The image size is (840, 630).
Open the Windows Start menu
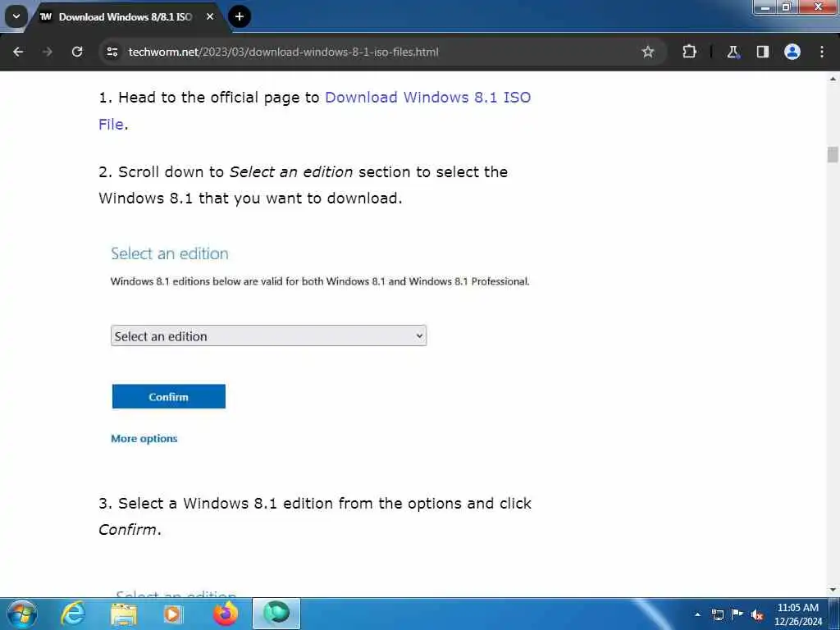pyautogui.click(x=22, y=614)
